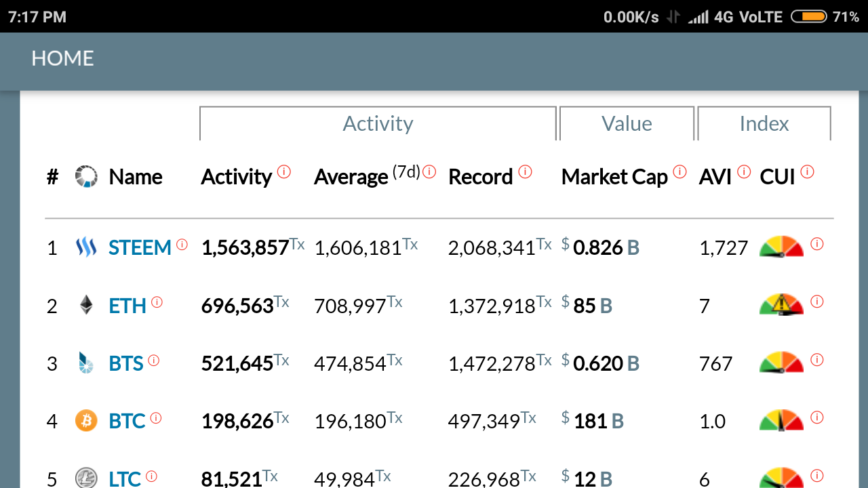
Task: Select BTC market cap $181 B
Action: pos(593,421)
